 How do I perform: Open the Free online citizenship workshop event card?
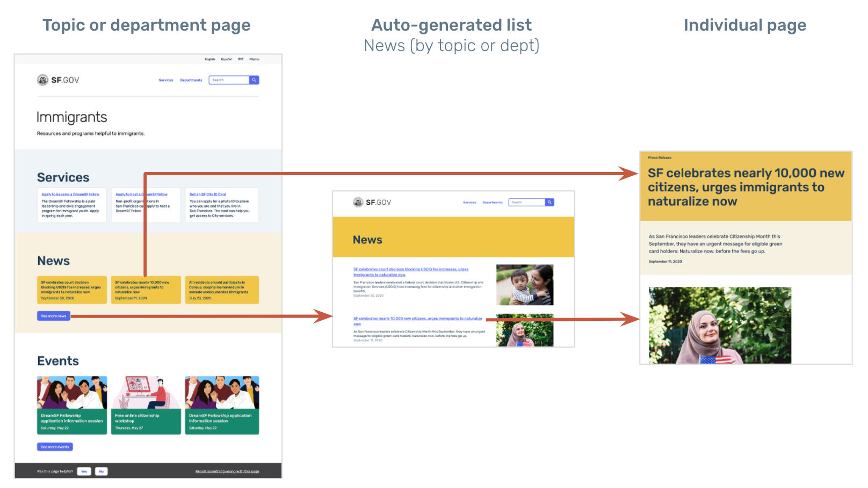point(146,406)
